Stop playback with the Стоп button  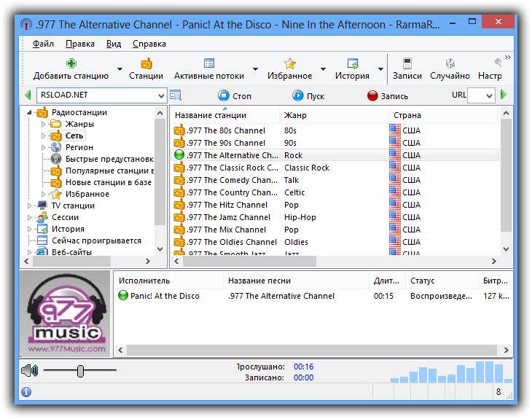click(235, 96)
